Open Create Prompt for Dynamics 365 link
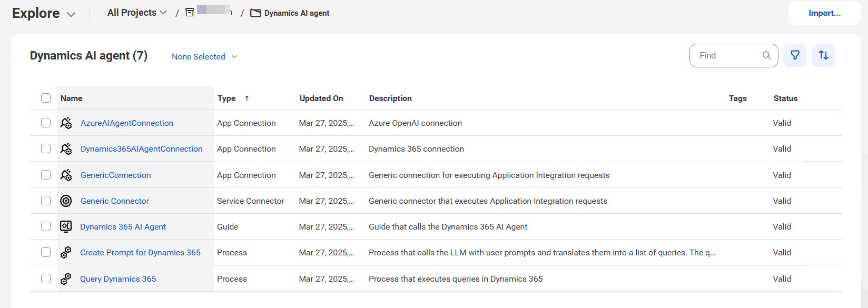This screenshot has height=308, width=868. pyautogui.click(x=140, y=253)
